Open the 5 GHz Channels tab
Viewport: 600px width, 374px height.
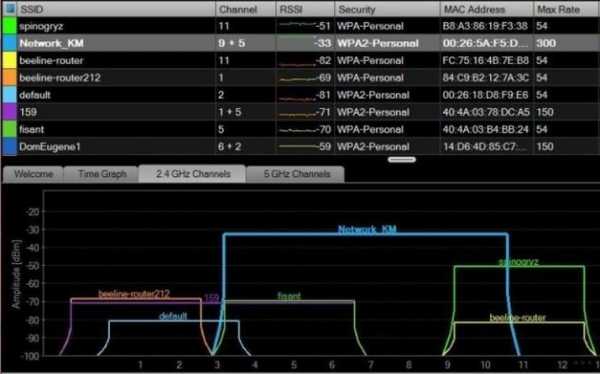pyautogui.click(x=296, y=174)
